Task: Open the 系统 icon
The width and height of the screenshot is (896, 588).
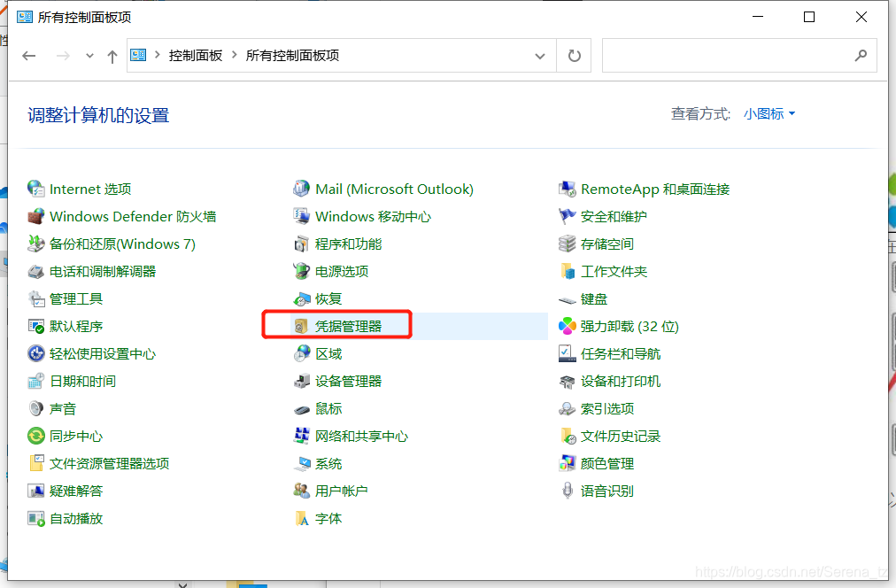Action: (302, 463)
